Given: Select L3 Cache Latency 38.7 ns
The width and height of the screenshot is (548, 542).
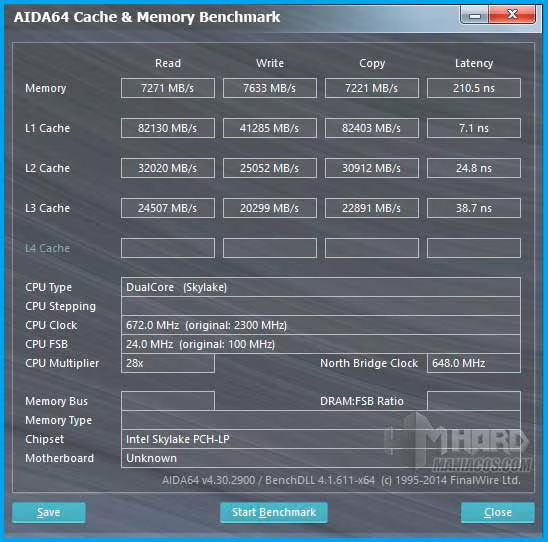Looking at the screenshot, I should (474, 208).
